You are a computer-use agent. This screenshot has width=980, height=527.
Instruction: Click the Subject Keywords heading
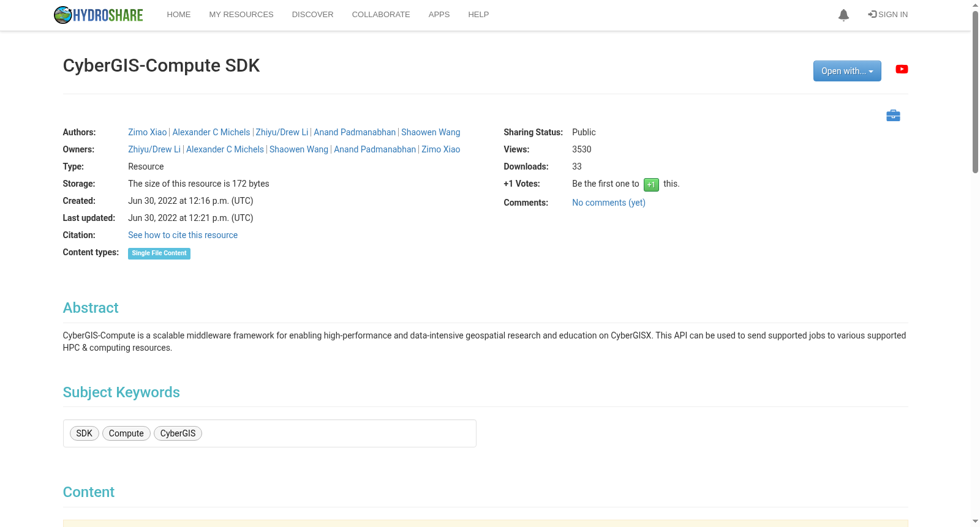click(121, 392)
